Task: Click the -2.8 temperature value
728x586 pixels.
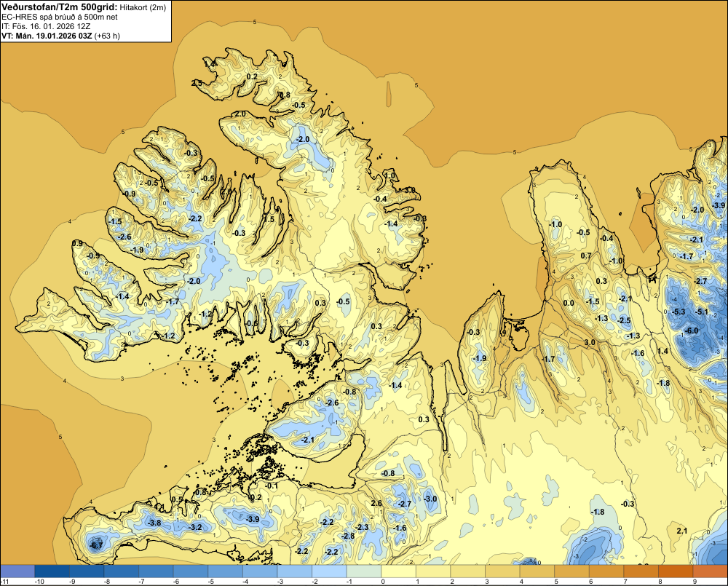Action: point(348,536)
